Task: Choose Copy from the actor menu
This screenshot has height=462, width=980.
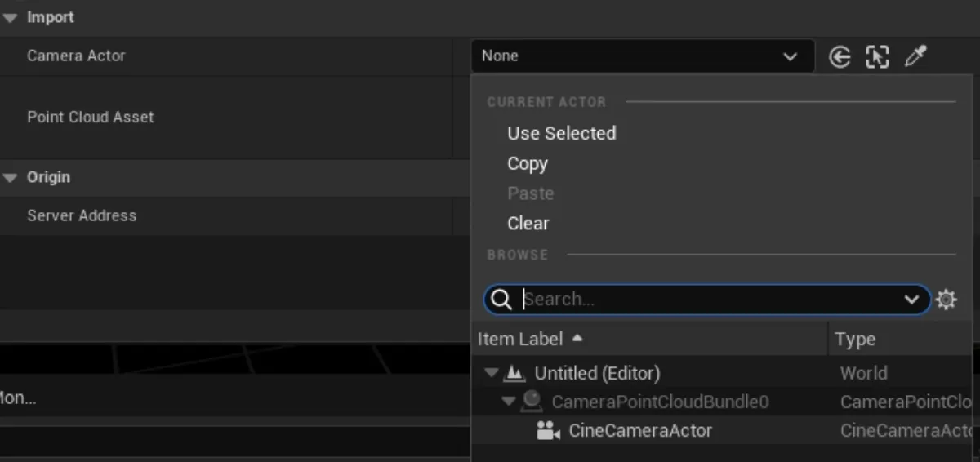Action: click(x=528, y=164)
